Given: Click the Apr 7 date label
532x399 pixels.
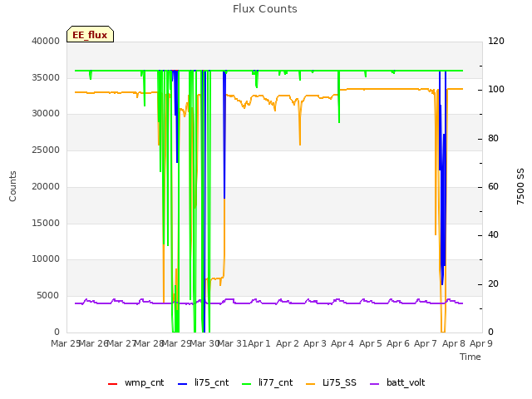Looking at the screenshot, I should click(x=426, y=343).
